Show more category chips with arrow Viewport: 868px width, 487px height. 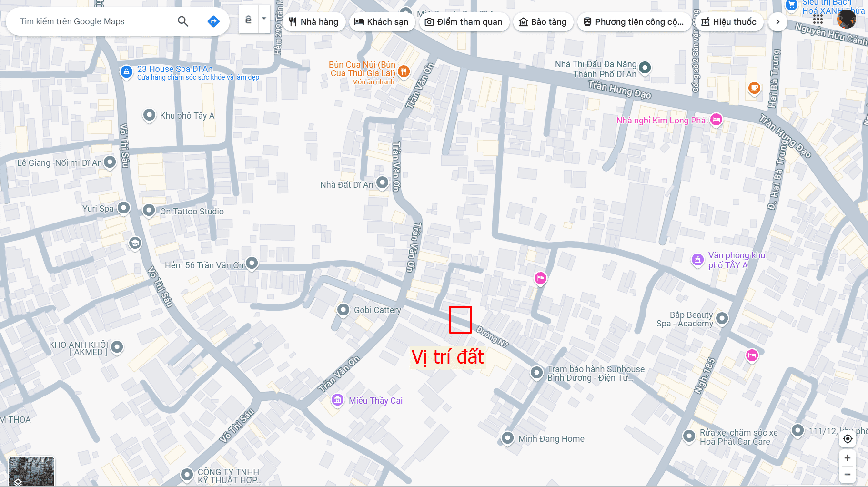[x=777, y=22]
